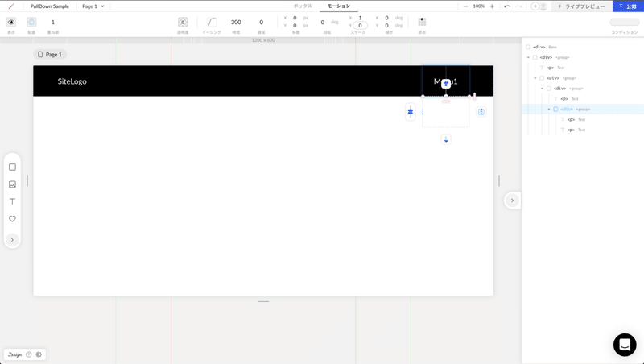Click the 重ね順 stacking order value

[52, 23]
